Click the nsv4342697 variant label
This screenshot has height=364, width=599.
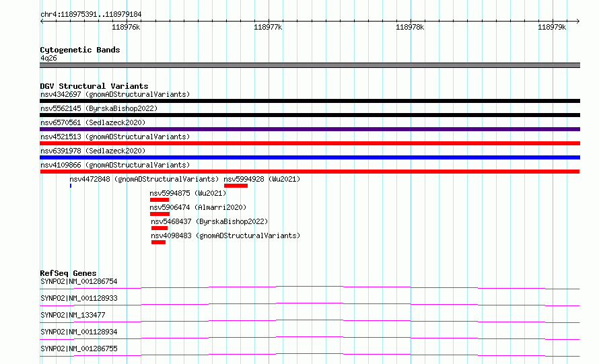(115, 94)
